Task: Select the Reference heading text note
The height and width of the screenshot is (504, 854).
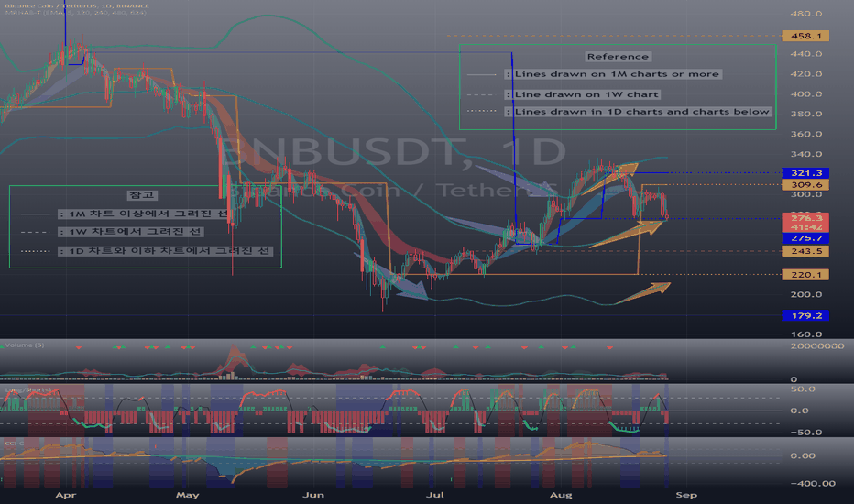Action: pyautogui.click(x=618, y=57)
